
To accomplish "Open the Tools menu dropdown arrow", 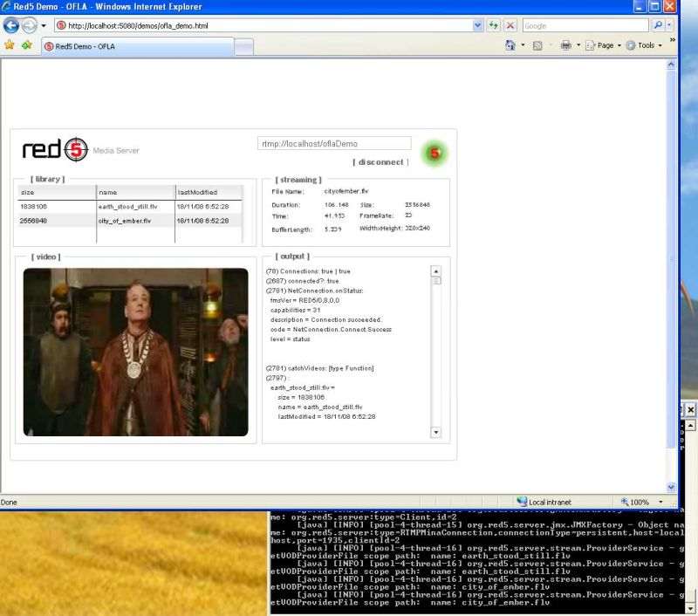I will pos(660,45).
